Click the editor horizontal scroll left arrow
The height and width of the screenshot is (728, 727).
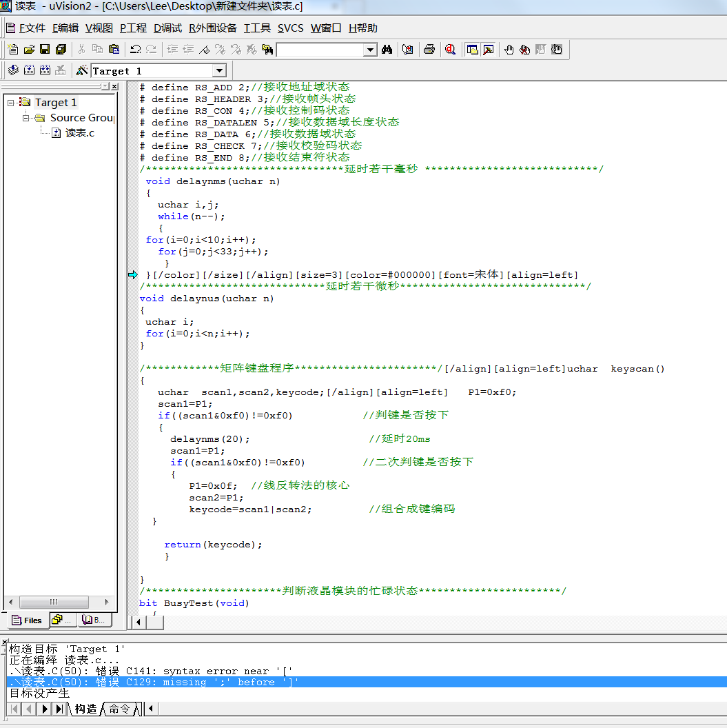139,622
